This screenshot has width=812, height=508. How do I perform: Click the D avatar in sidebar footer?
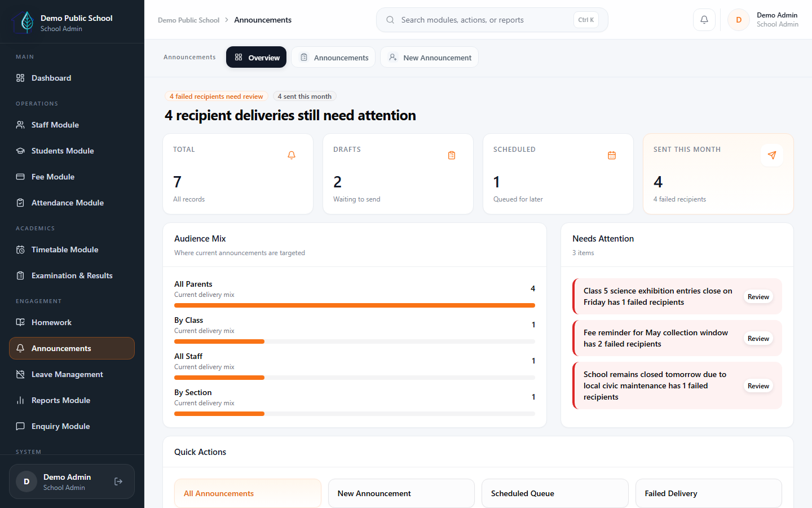[27, 481]
